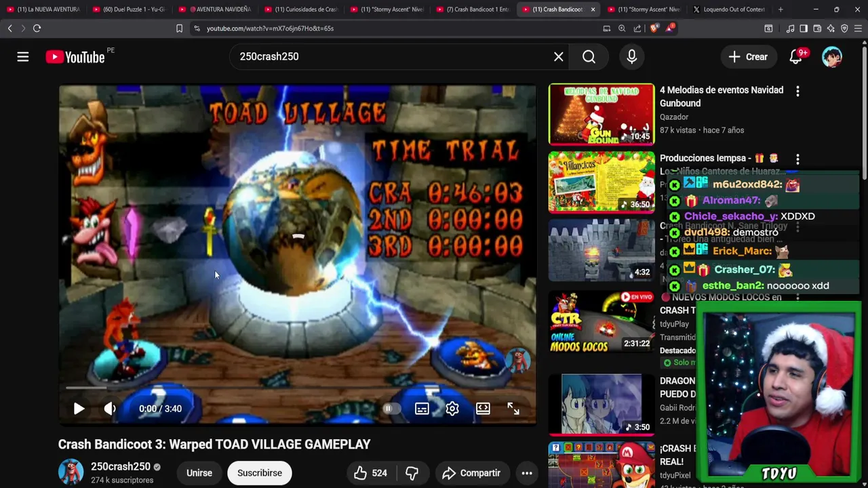Seek using the video progress bar

tap(297, 388)
